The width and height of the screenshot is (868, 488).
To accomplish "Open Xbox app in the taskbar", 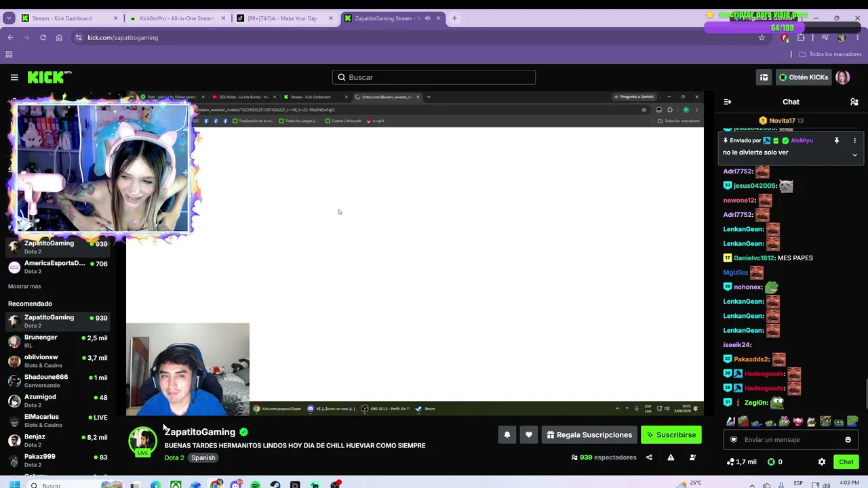I will (176, 485).
